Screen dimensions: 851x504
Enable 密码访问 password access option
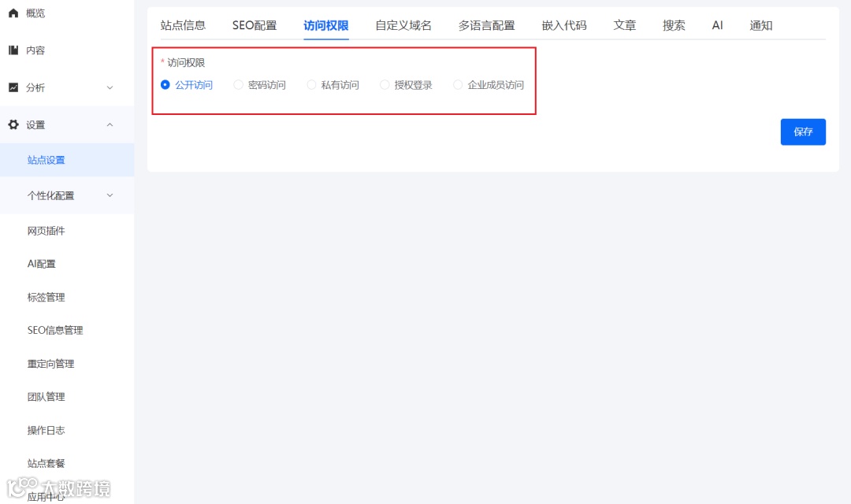(238, 85)
